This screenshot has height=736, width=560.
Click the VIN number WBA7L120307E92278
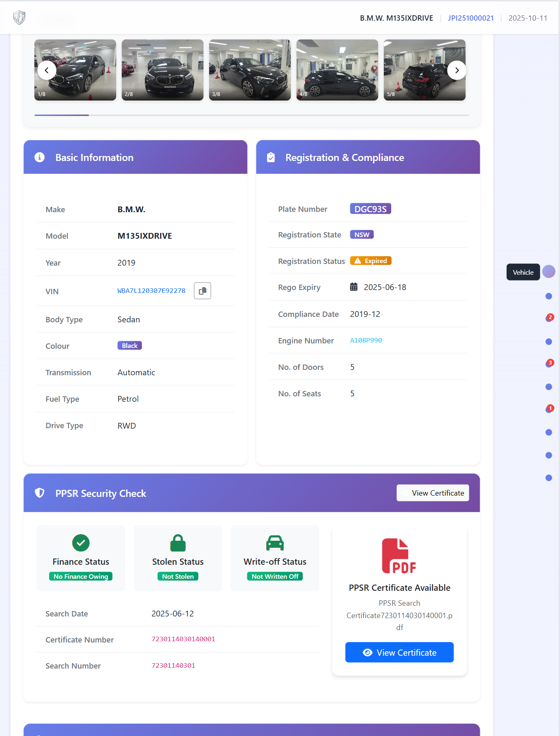151,291
